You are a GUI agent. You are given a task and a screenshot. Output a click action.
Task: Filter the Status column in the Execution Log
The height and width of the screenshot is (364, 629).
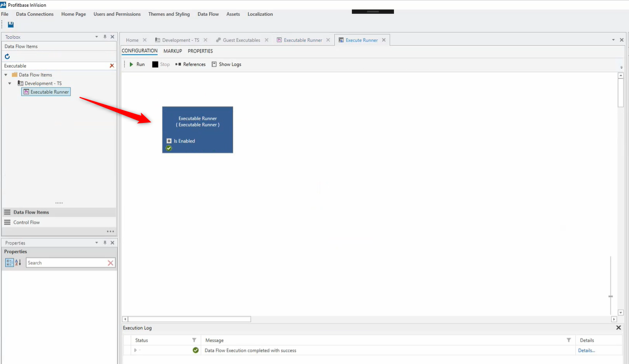[x=194, y=340]
